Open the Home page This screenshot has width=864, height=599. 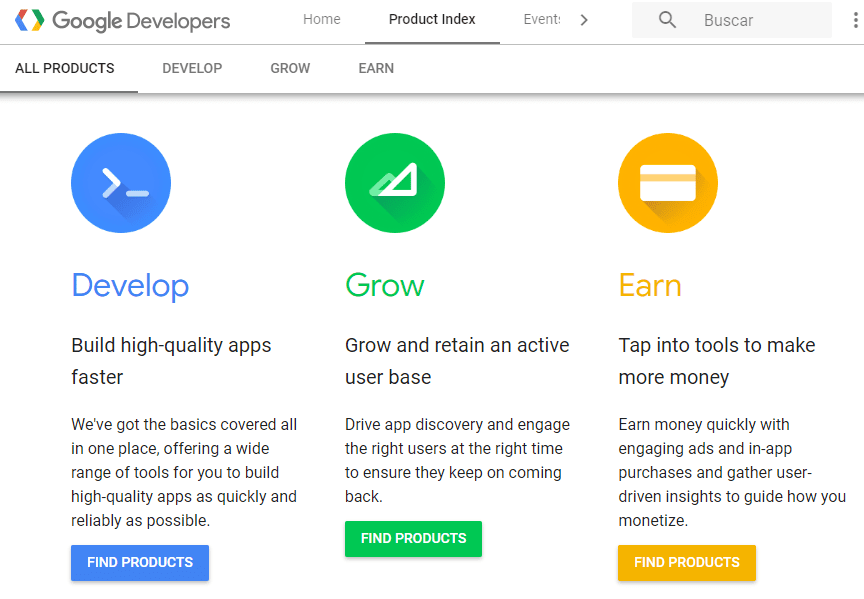click(x=321, y=19)
